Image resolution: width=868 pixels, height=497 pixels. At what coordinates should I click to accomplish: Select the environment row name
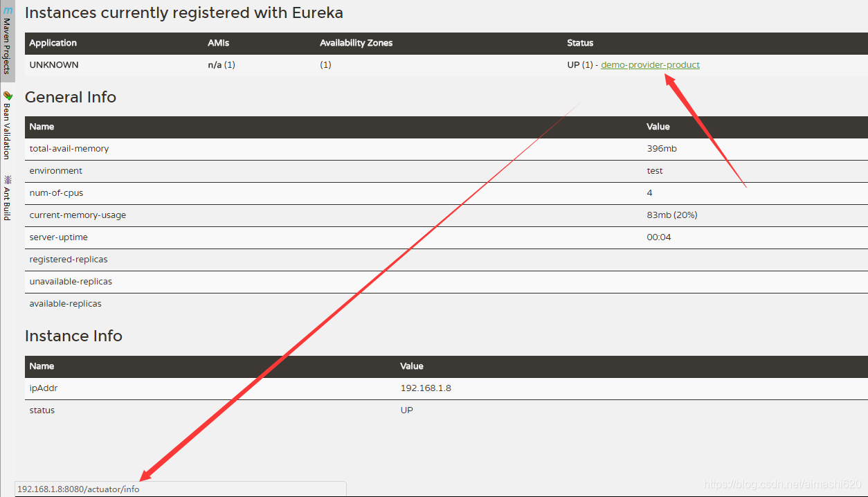click(56, 170)
